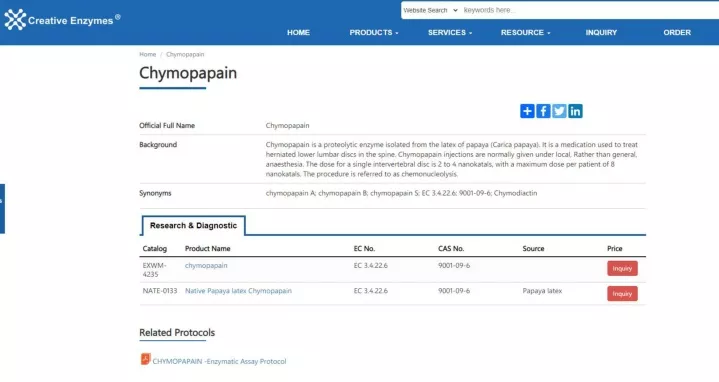Share on Facebook icon
This screenshot has height=382, width=719.
coord(543,111)
